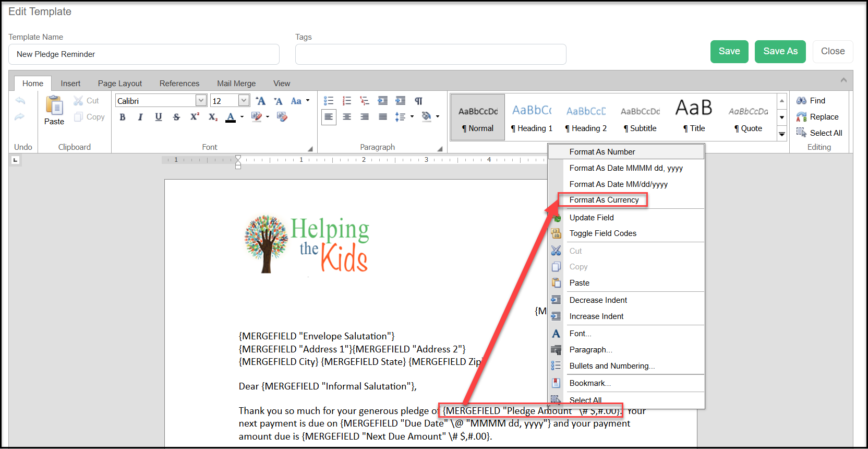Click the paragraph shading paint bucket
The width and height of the screenshot is (868, 449).
427,117
